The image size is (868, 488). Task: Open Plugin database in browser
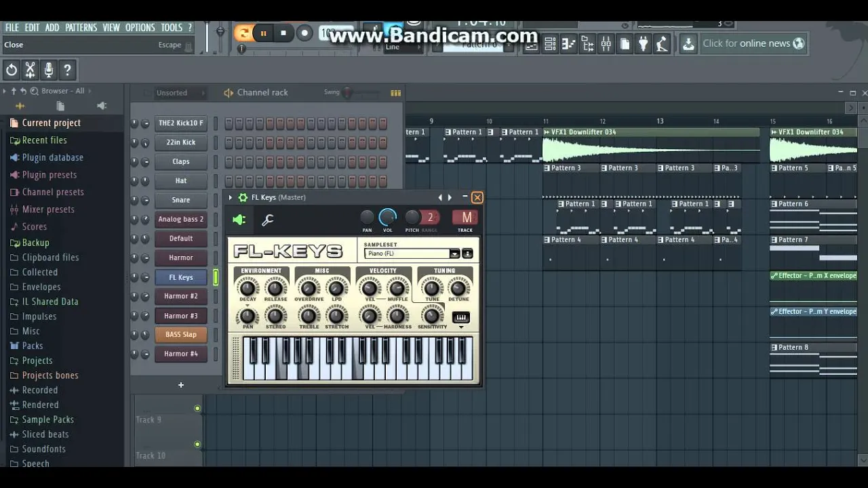coord(52,157)
